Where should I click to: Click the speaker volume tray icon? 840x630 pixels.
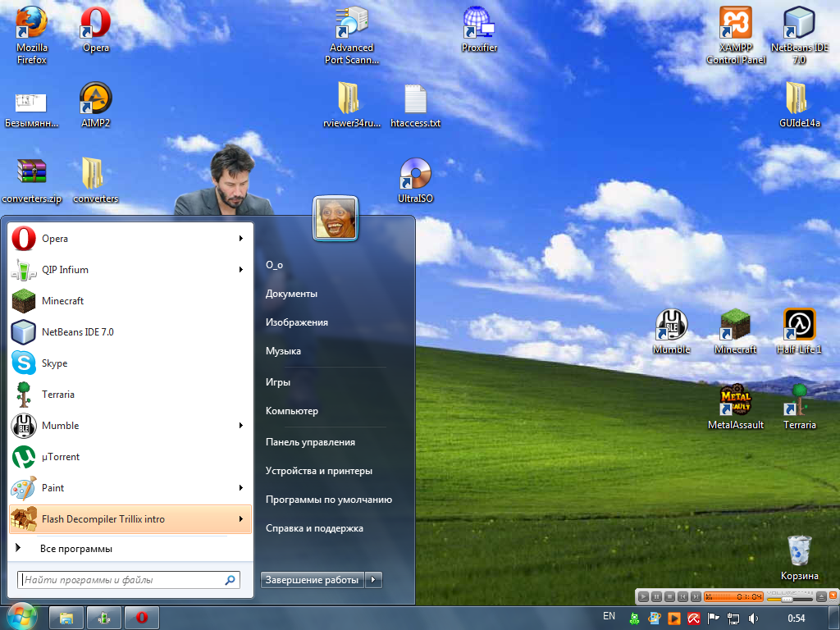pos(753,619)
